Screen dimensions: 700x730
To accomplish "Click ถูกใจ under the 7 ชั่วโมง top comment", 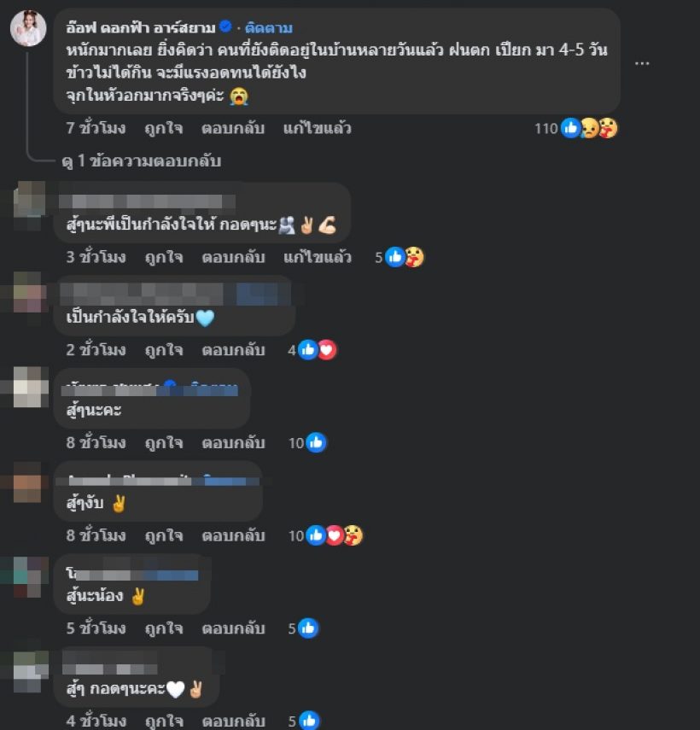I will click(x=164, y=128).
